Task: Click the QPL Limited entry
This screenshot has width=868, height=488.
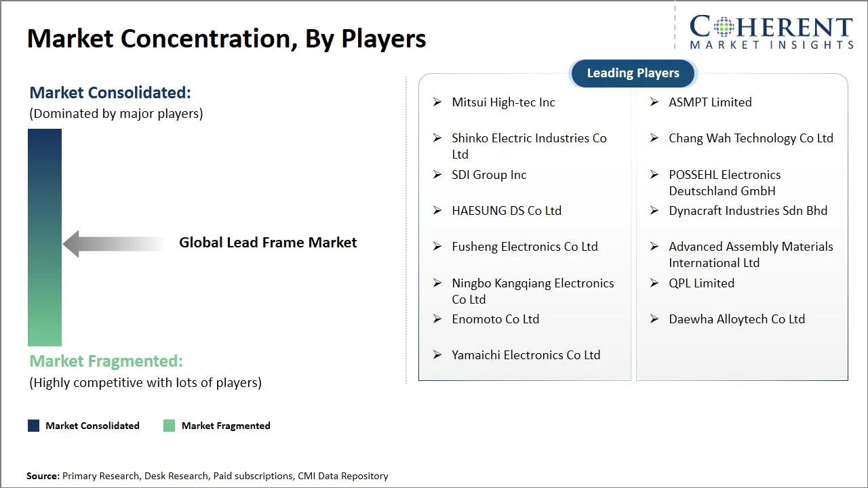Action: pyautogui.click(x=701, y=283)
